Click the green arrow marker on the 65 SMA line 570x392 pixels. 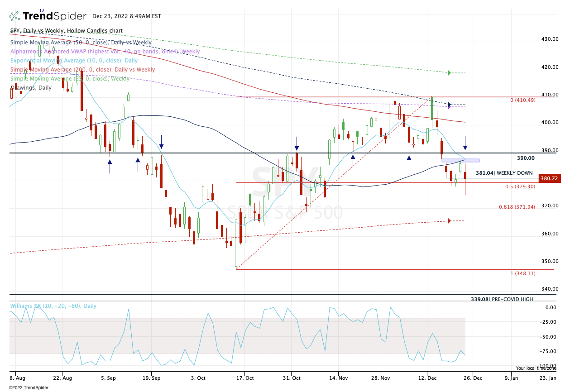pos(449,73)
